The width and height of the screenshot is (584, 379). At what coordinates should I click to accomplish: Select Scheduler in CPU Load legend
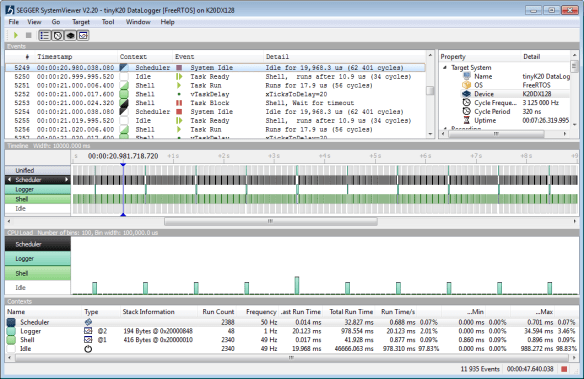coord(38,244)
